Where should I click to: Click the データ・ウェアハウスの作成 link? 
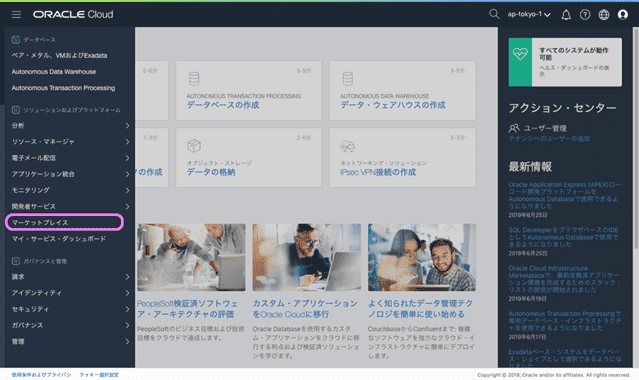[393, 105]
